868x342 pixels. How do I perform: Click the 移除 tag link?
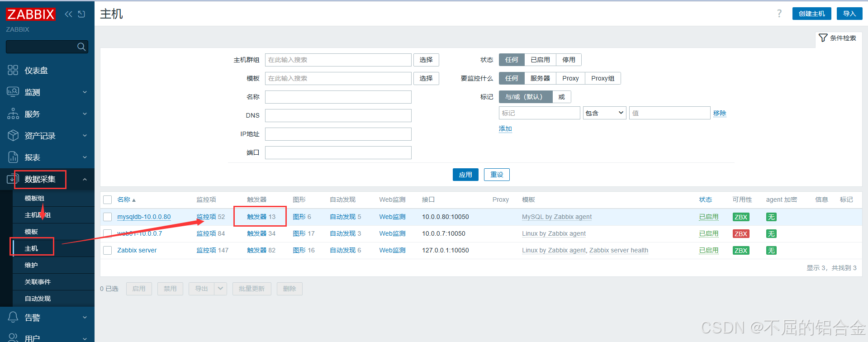click(720, 113)
